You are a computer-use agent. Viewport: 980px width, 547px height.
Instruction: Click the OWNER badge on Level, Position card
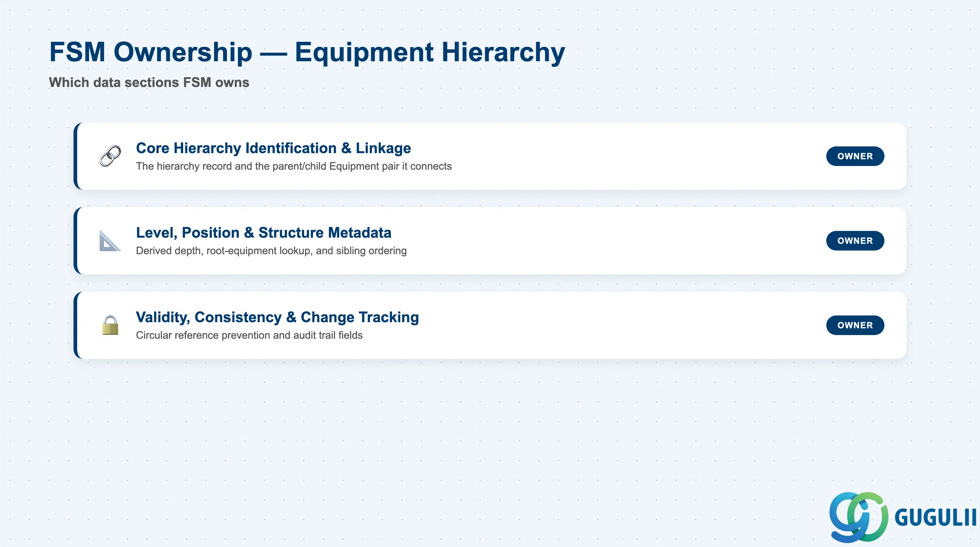point(855,240)
